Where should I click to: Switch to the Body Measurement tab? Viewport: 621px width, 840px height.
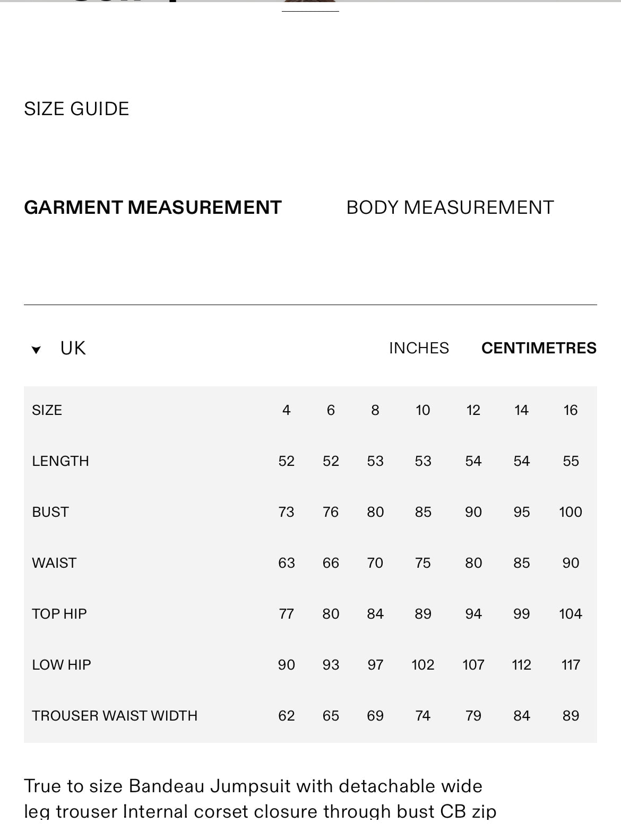[450, 207]
